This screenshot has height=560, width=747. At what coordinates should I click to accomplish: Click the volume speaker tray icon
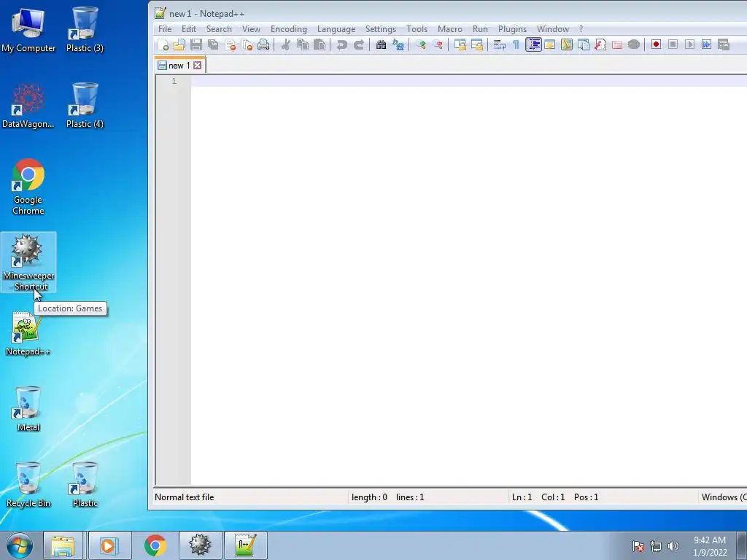click(x=673, y=546)
